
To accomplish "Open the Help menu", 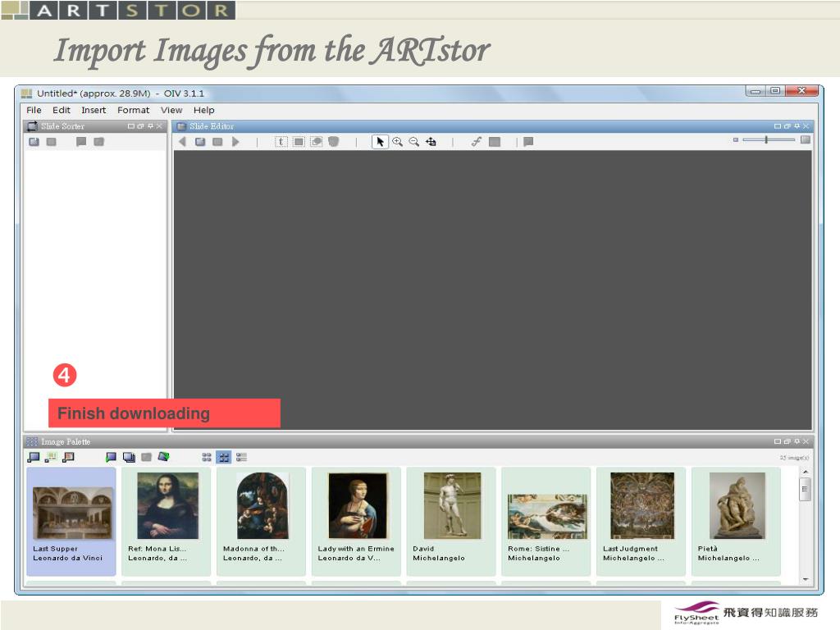I will tap(204, 110).
